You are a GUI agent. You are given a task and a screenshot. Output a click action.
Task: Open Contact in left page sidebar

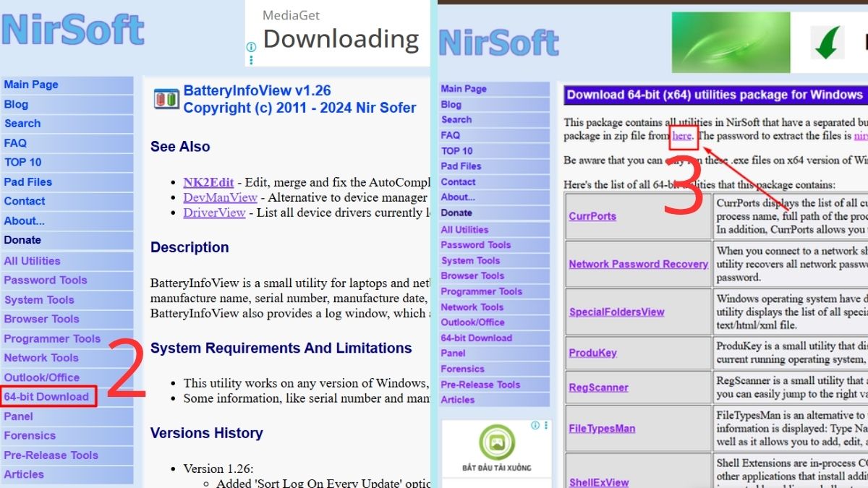tap(25, 201)
